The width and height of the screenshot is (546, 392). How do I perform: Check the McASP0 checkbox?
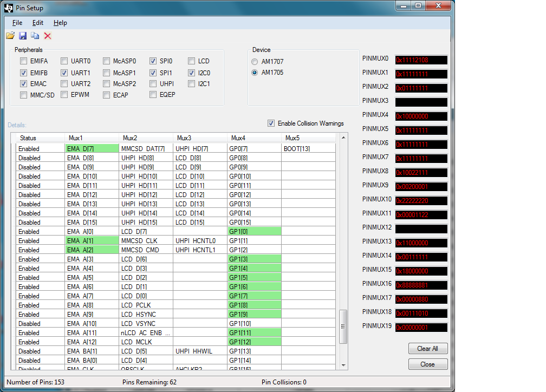107,61
